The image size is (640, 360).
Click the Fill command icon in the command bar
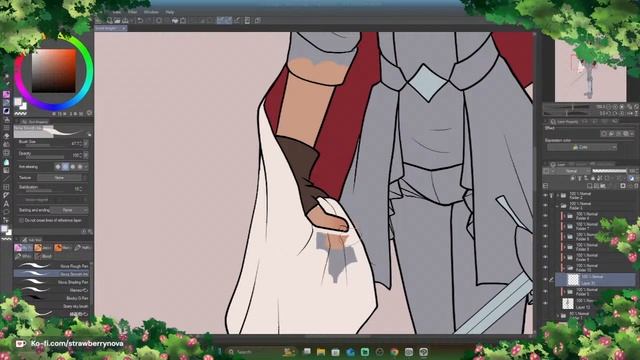pos(175,20)
